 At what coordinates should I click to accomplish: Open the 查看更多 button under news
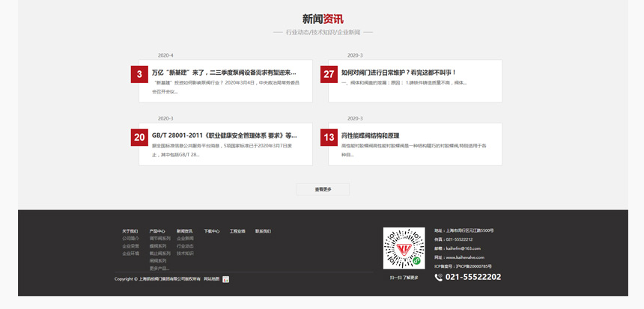pos(323,189)
